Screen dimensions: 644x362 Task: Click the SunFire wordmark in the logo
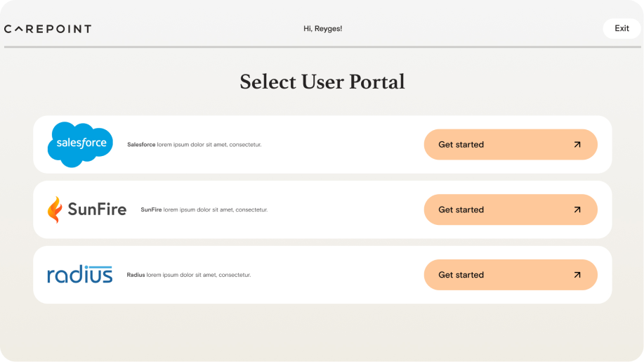pyautogui.click(x=97, y=209)
